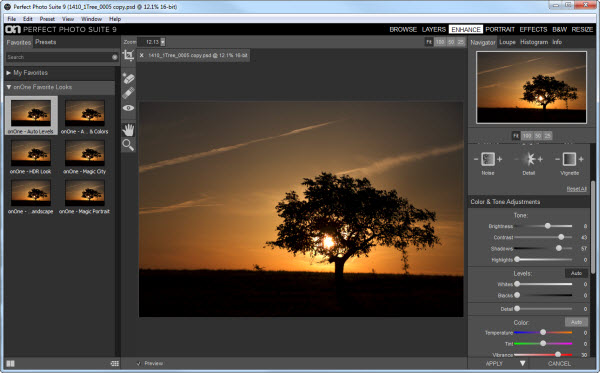
Task: Adjust the Contrast slider handle
Action: coord(561,237)
